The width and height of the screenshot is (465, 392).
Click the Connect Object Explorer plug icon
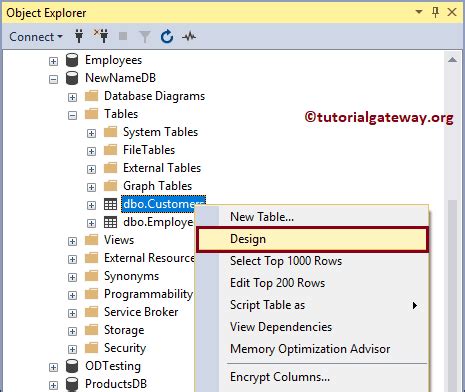pos(79,36)
